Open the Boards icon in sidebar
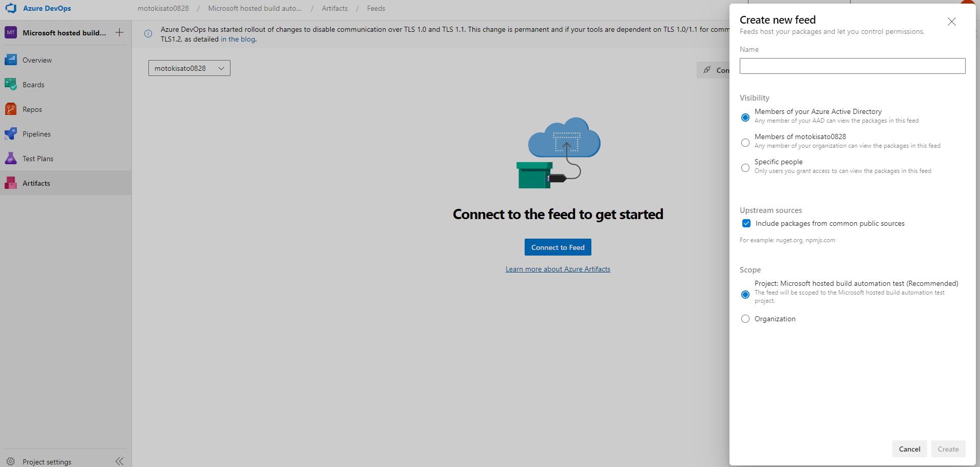Viewport: 980px width, 467px height. [11, 85]
